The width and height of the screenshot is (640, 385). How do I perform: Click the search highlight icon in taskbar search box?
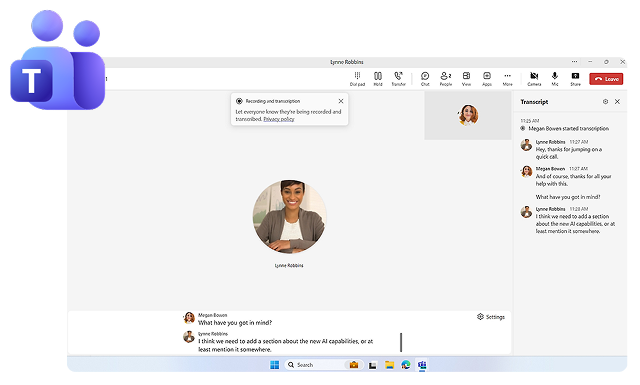[353, 365]
